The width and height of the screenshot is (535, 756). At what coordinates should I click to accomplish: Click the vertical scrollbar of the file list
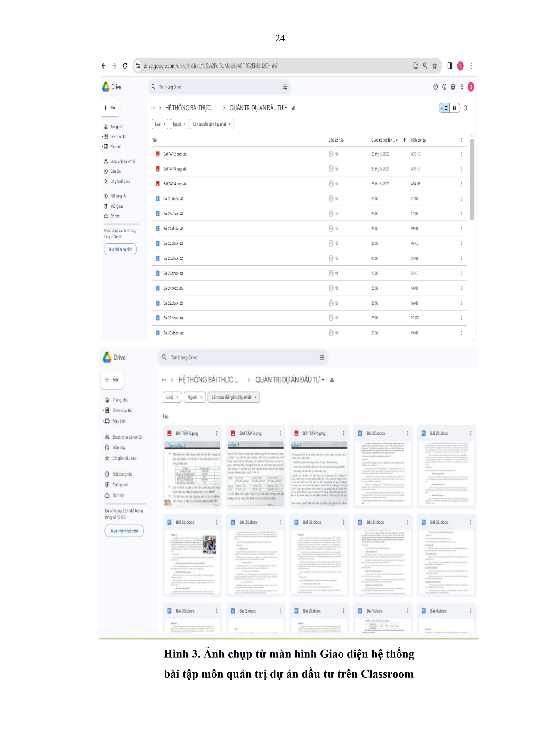(472, 180)
